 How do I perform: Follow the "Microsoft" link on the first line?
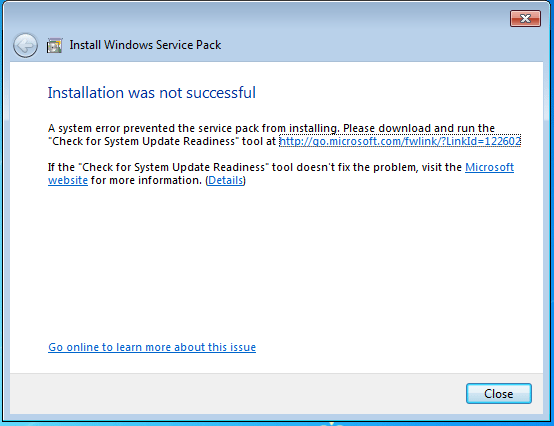click(489, 167)
